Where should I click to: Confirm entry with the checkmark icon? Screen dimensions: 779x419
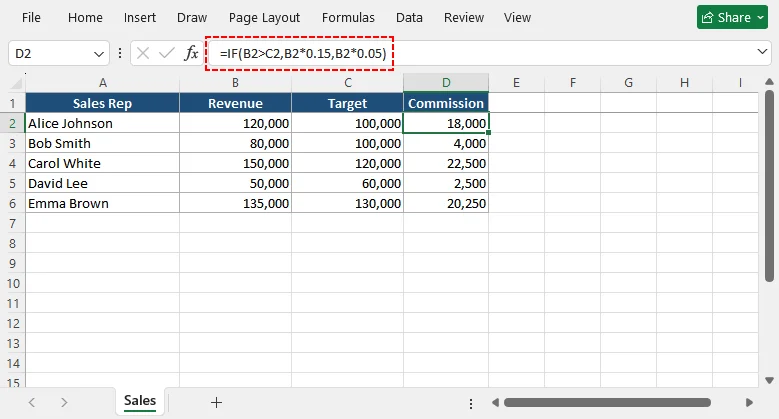pyautogui.click(x=167, y=53)
